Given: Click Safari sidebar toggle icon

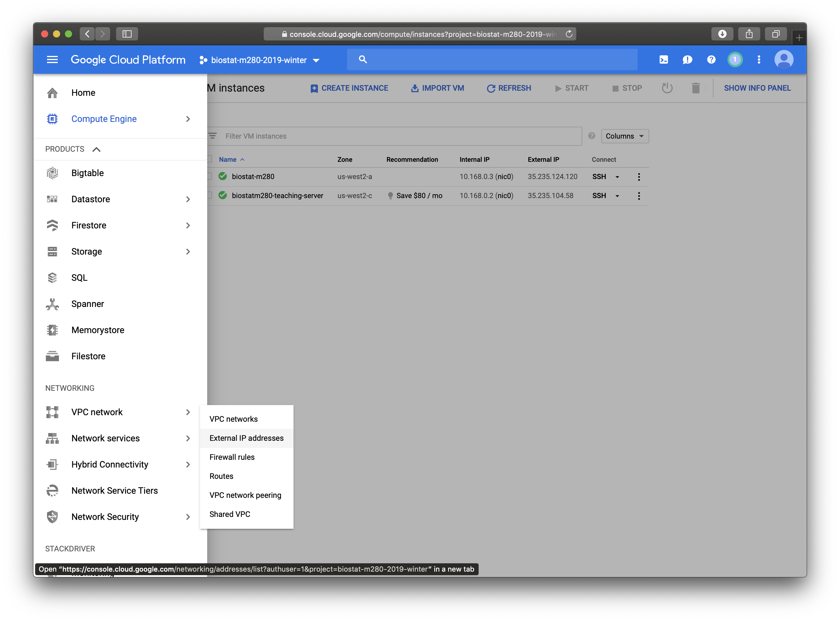Looking at the screenshot, I should pos(127,34).
